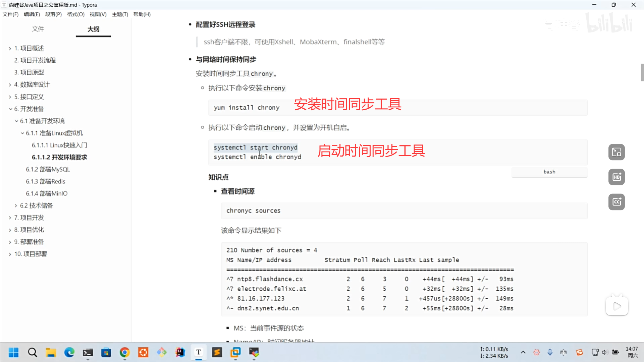The image size is (644, 362).
Task: Go to 6.1.2 部署MySQL heading
Action: tap(48, 169)
